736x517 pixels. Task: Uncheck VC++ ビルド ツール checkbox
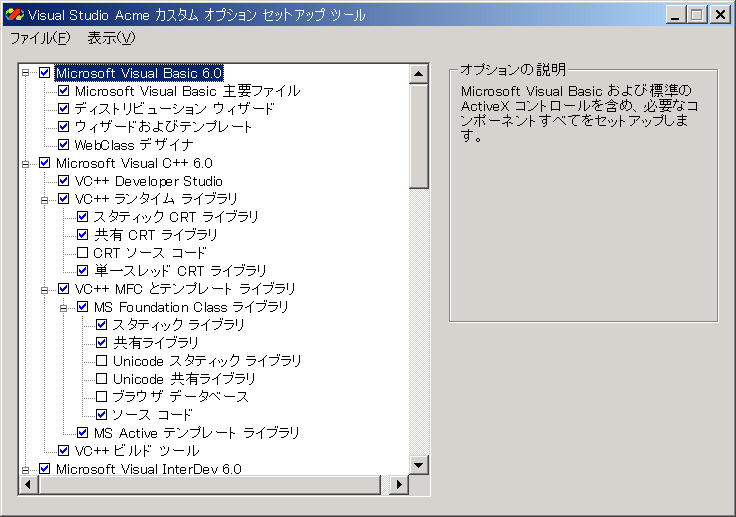coord(63,450)
